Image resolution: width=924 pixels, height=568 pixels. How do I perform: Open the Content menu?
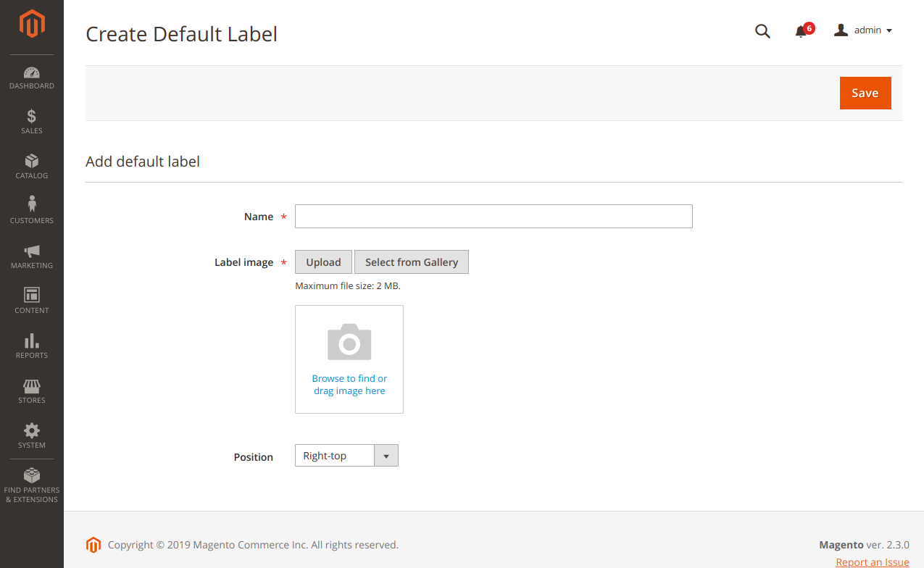click(x=32, y=301)
